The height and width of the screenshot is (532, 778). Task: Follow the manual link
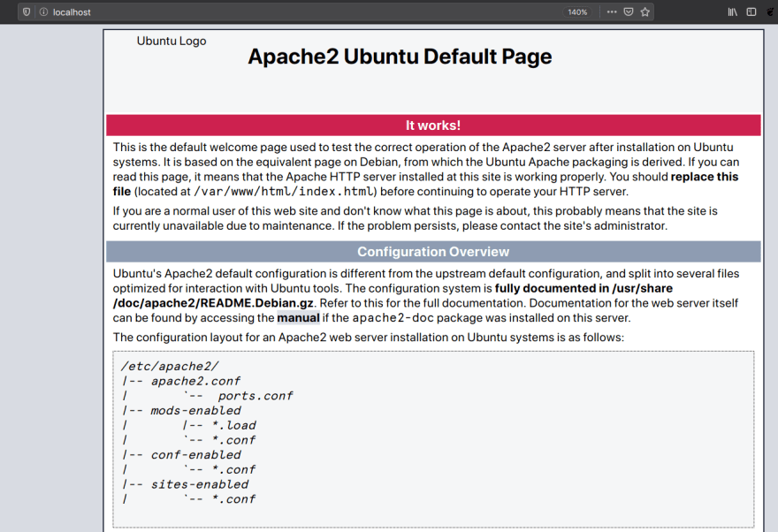pyautogui.click(x=298, y=318)
